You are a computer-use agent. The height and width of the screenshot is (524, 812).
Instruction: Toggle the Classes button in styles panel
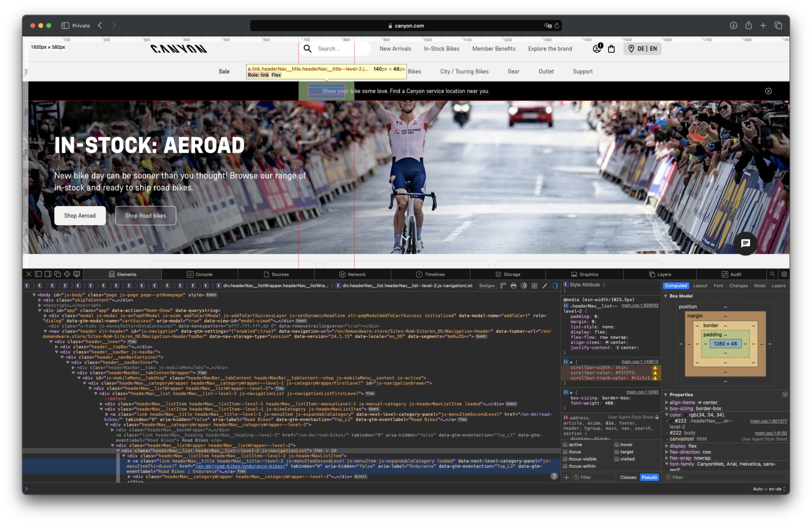tap(628, 477)
